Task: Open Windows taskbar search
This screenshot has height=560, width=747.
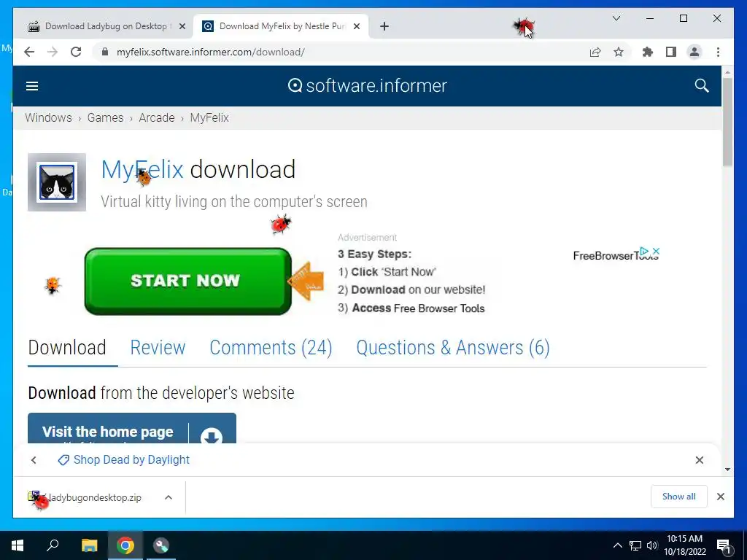Action: coord(53,545)
